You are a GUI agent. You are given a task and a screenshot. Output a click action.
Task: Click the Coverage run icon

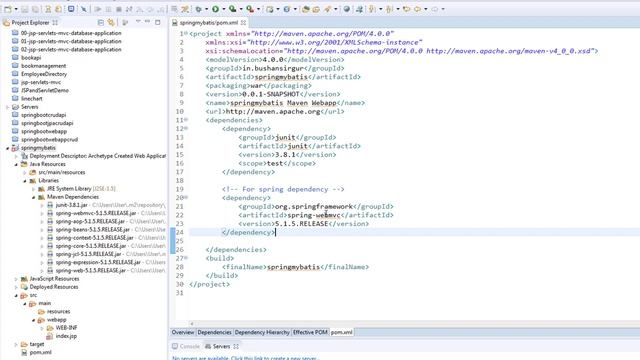coord(233,9)
